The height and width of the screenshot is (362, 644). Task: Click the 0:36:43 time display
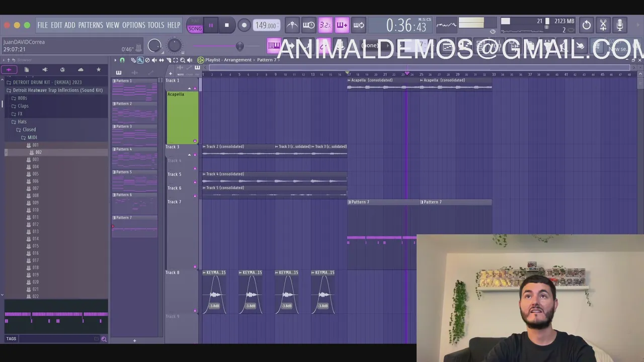(x=406, y=25)
